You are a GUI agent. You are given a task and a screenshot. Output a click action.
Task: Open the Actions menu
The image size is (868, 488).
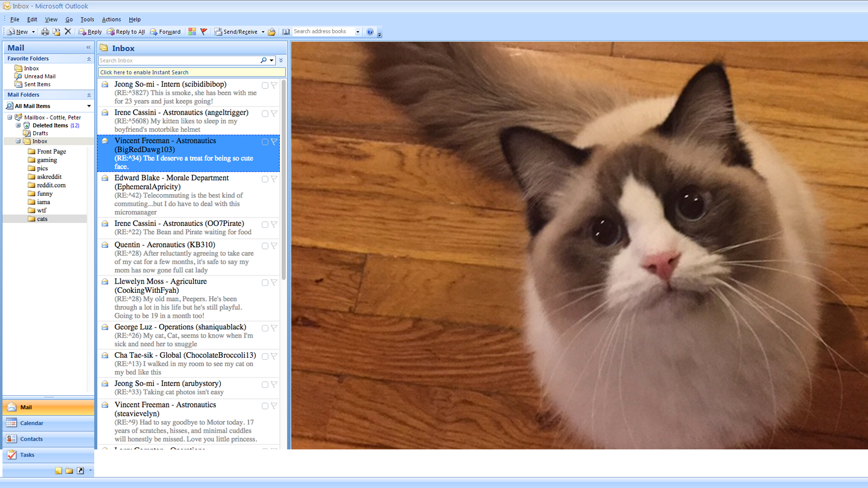[111, 20]
